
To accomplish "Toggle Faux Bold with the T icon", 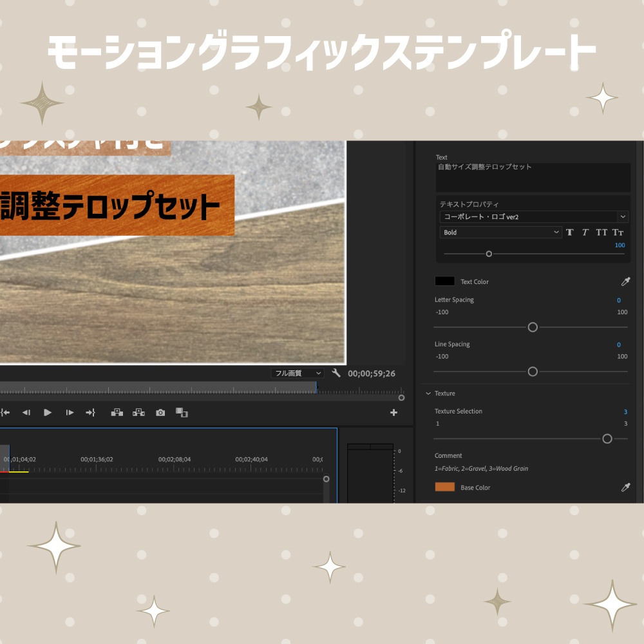I will click(x=569, y=232).
